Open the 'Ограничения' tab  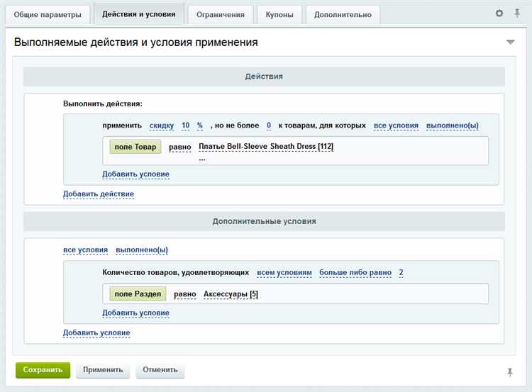tap(220, 15)
